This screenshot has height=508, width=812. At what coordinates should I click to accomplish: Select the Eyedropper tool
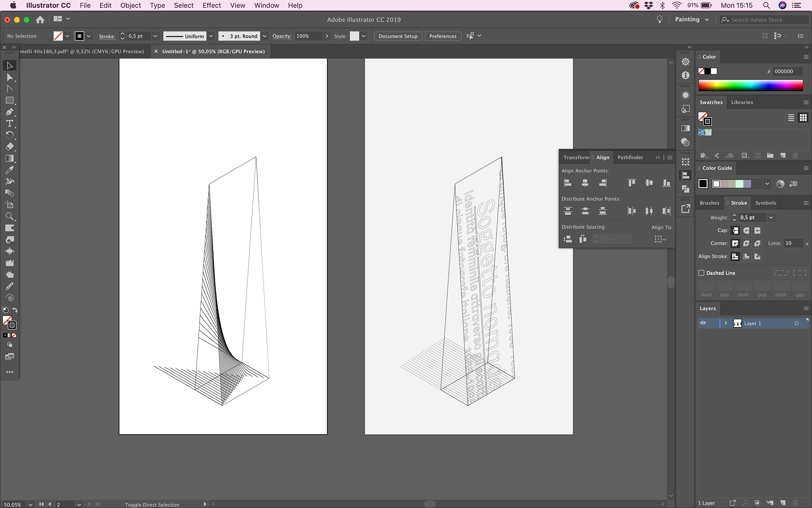9,170
